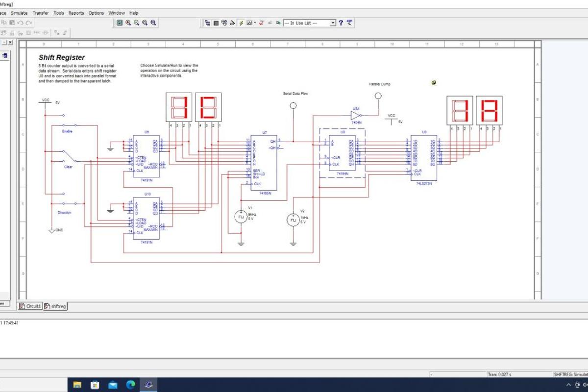Select the Serial Data Flow probe
Screen dimensions: 588x392
pos(293,105)
